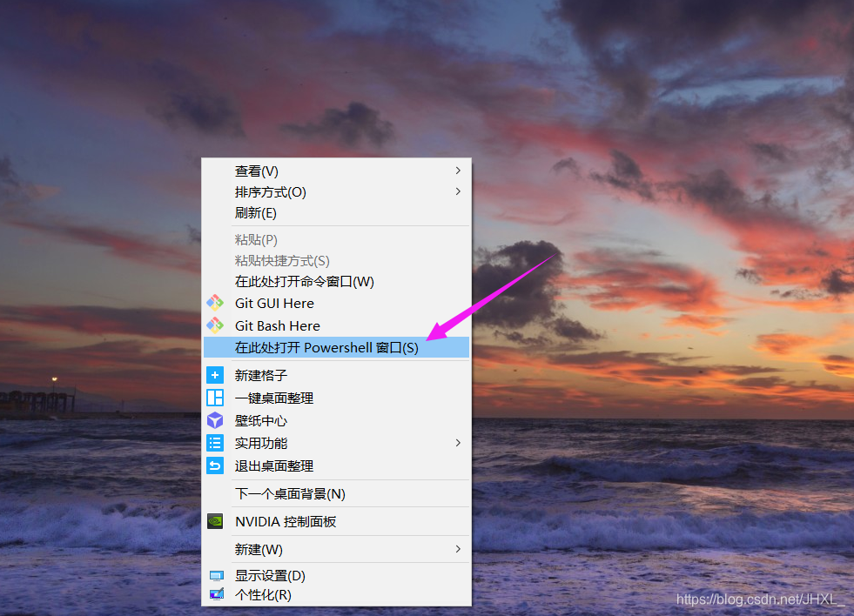
Task: Click the blue plus icon beside 新建格子
Action: pos(215,375)
